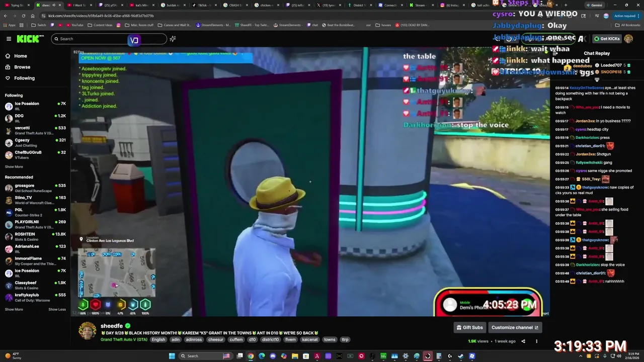
Task: Open recommended channel grossgore
Action: pos(35,188)
